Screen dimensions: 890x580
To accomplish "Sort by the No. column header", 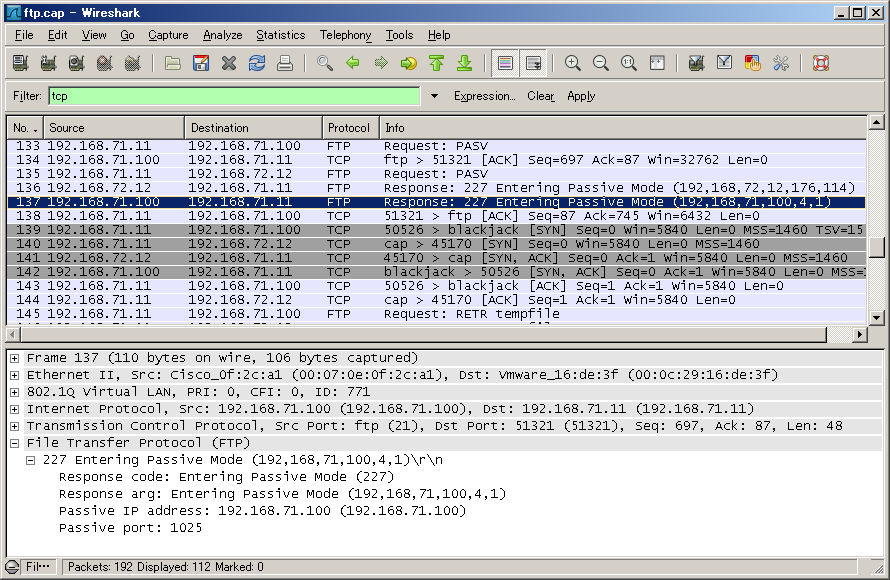I will point(25,128).
